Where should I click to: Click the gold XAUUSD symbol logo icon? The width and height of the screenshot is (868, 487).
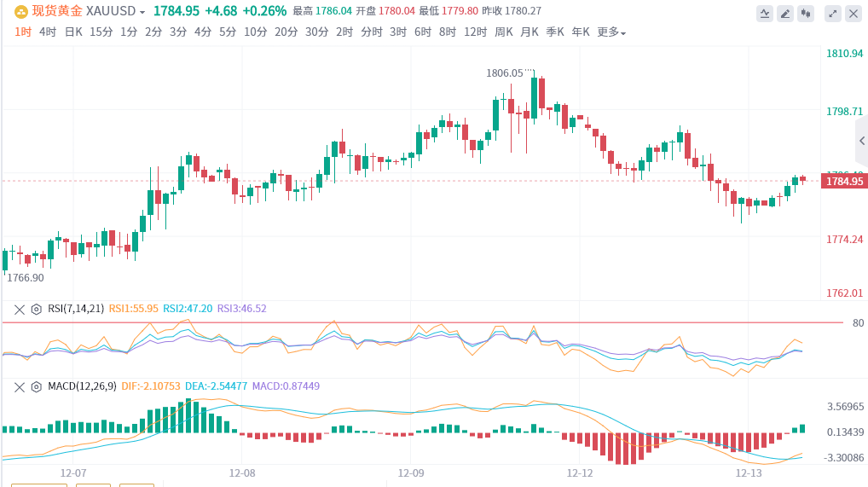(x=21, y=11)
